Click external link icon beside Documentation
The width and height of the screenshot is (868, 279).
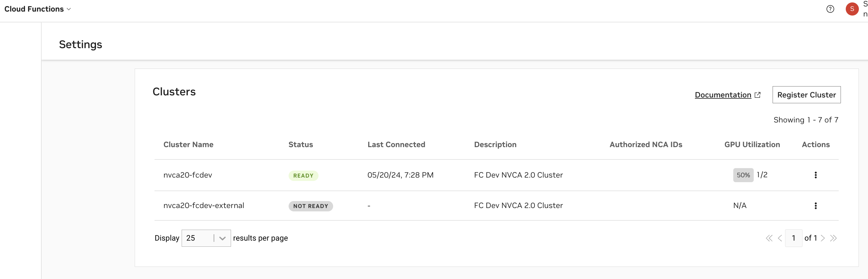757,95
